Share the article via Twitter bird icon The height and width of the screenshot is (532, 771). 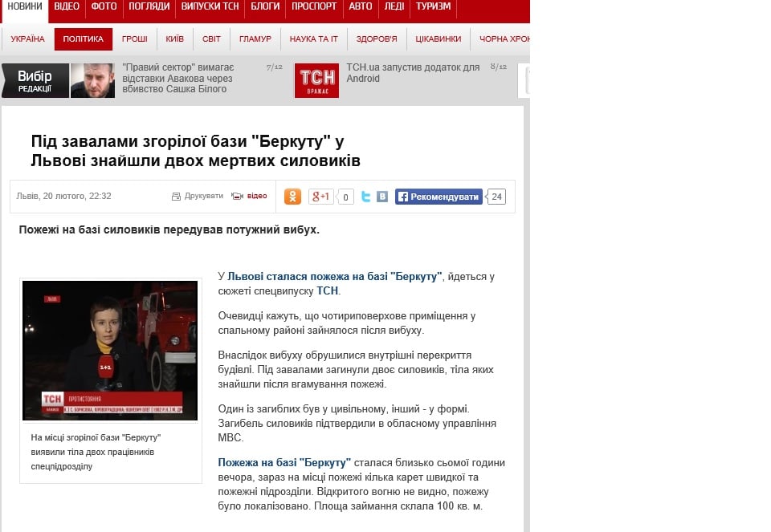(x=365, y=197)
